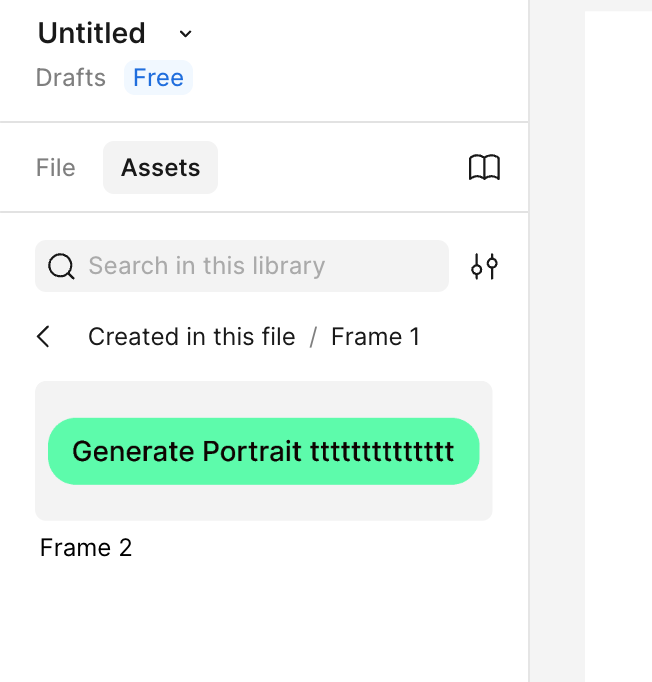This screenshot has height=682, width=652.
Task: Open the Drafts location link
Action: click(70, 78)
